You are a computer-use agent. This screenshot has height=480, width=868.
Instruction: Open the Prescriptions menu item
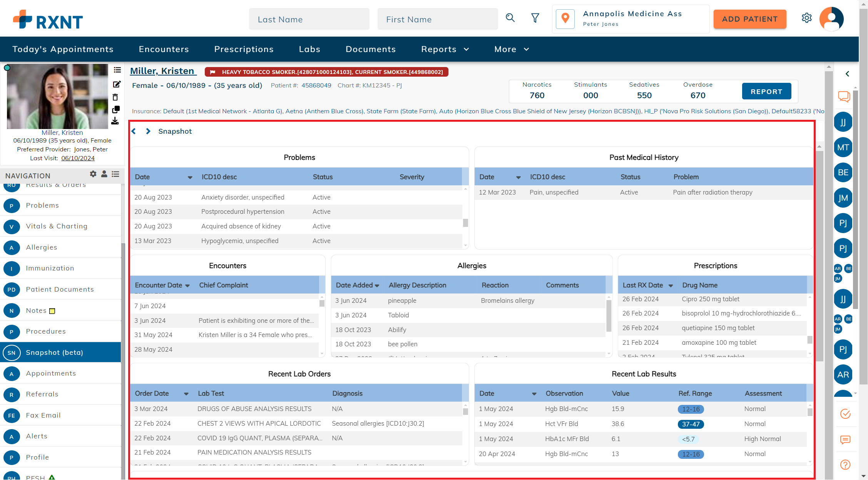244,49
